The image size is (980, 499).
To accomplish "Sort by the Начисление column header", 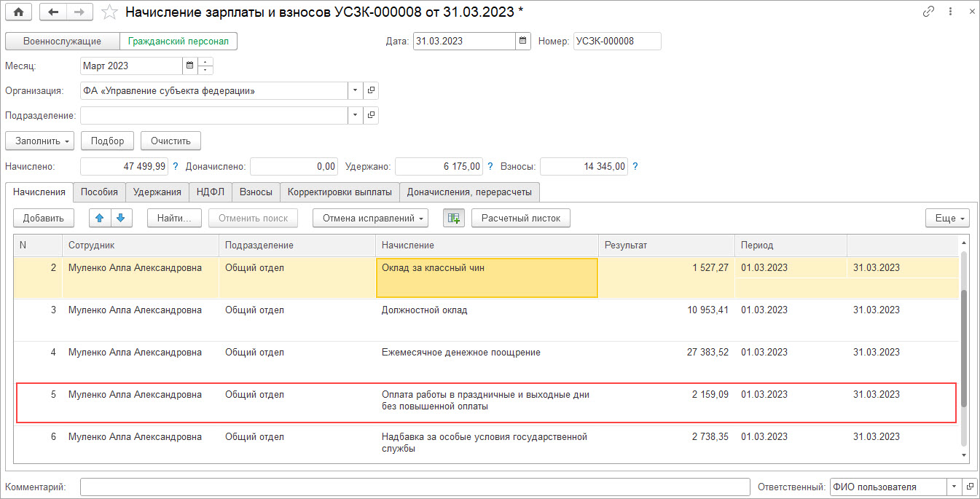I will point(487,245).
